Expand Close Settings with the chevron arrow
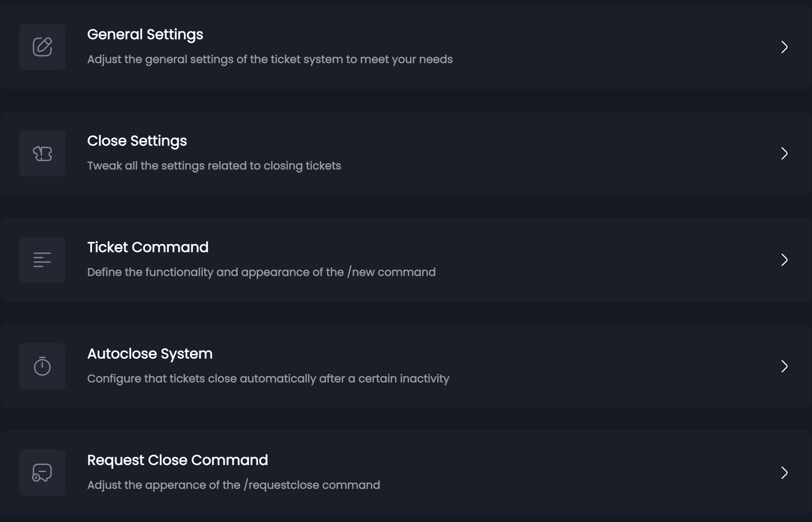 784,153
